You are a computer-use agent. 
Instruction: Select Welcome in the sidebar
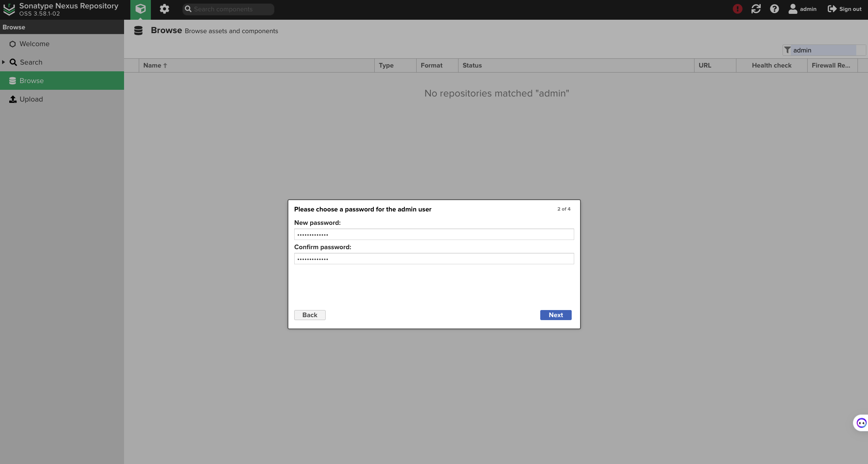tap(34, 44)
